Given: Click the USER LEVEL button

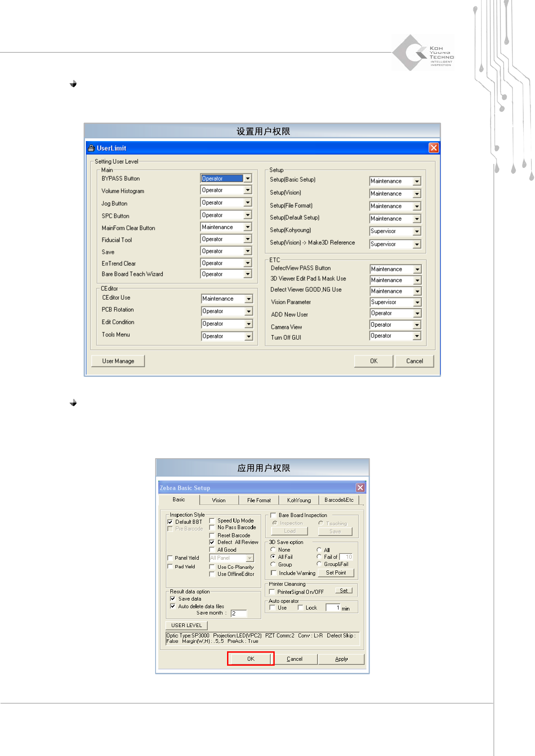Looking at the screenshot, I should [187, 625].
